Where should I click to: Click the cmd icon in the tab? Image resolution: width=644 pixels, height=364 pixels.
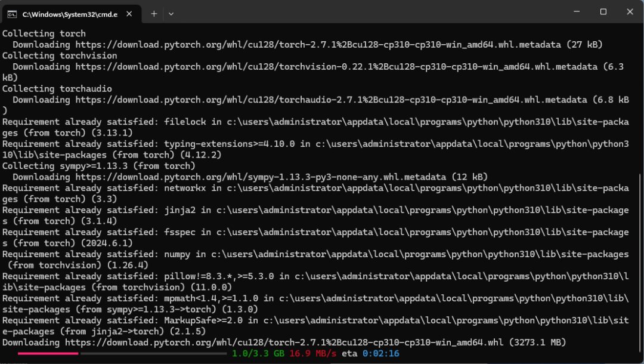tap(13, 14)
